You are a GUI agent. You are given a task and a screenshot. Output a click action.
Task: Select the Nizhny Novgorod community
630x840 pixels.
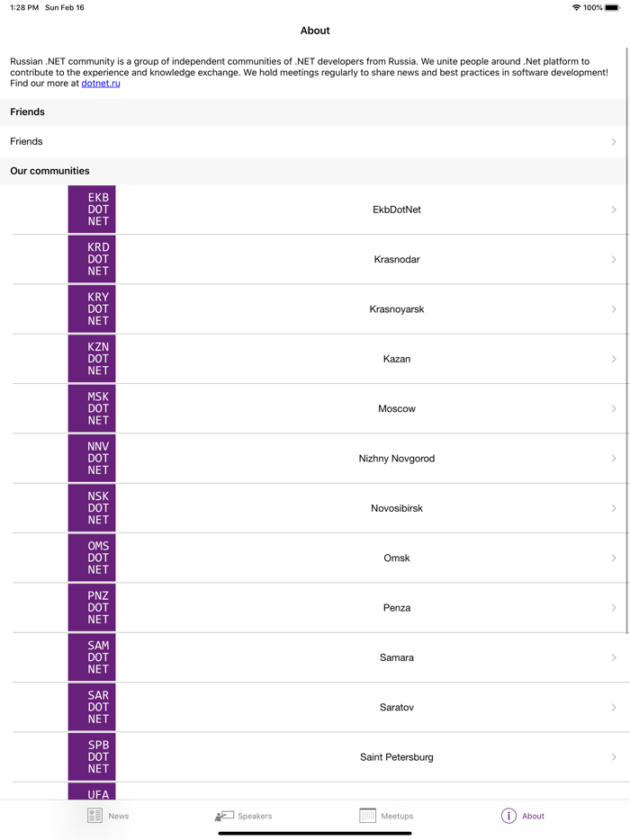(396, 459)
